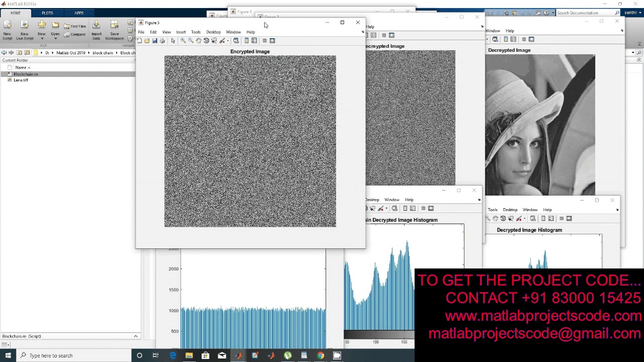Open brush color dropdown in Figure 5 toolbar

(228, 41)
